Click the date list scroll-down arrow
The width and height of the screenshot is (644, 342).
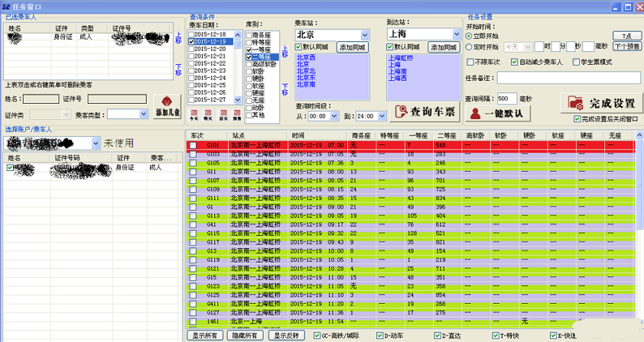[238, 100]
